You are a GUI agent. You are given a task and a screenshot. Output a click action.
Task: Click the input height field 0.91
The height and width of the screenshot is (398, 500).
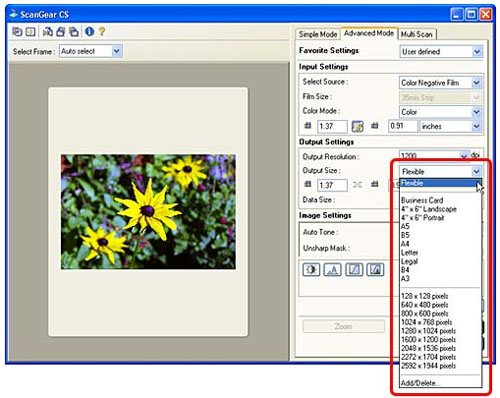(x=402, y=126)
